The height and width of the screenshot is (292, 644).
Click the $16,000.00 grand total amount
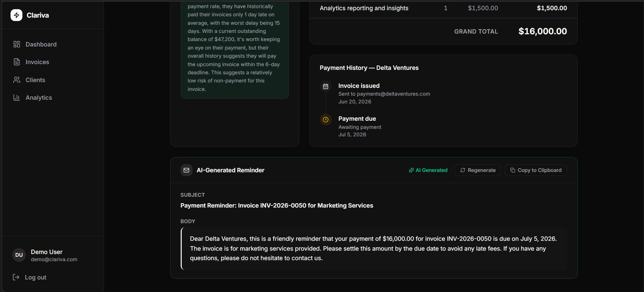pyautogui.click(x=542, y=31)
